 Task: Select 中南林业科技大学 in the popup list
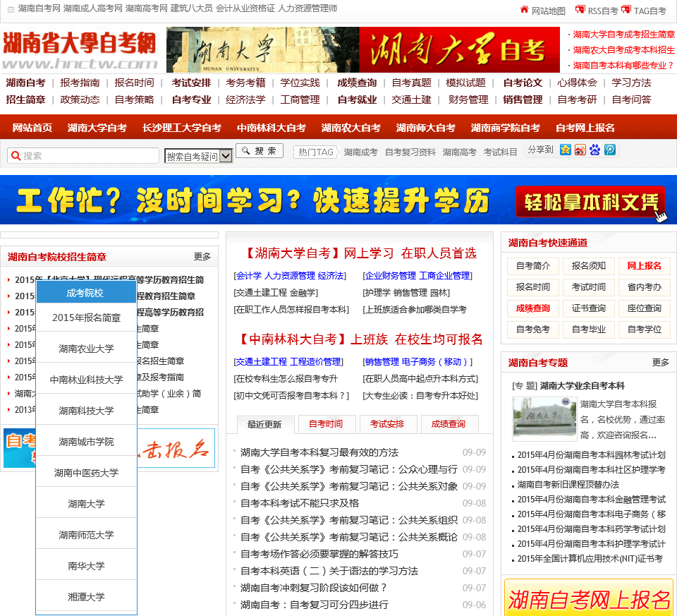pyautogui.click(x=86, y=380)
